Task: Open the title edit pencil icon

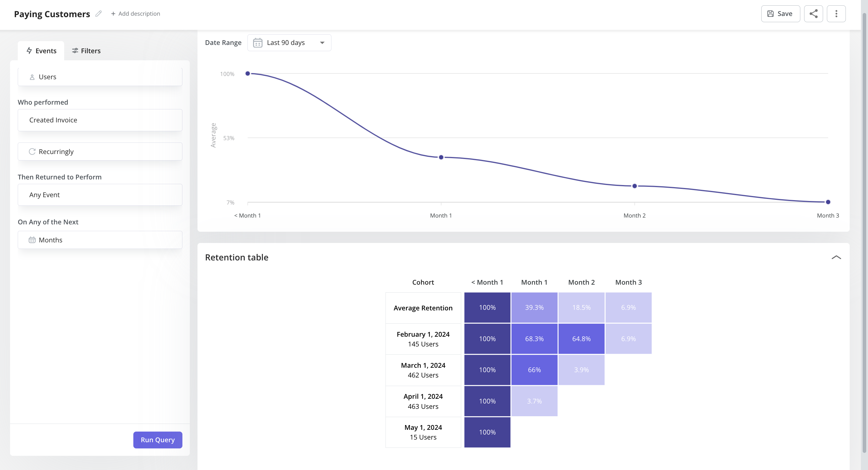Action: 98,14
